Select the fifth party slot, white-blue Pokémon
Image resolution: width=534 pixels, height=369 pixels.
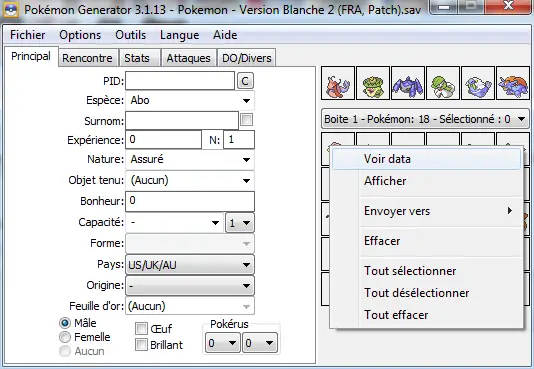pos(478,83)
